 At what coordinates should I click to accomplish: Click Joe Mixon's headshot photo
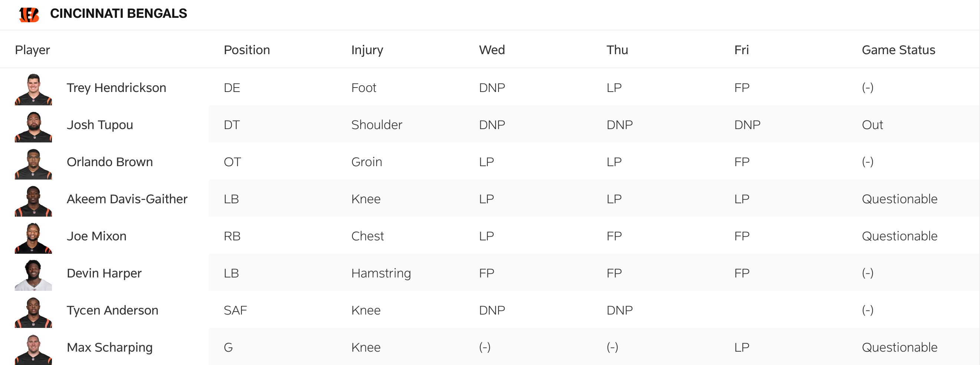coord(33,237)
